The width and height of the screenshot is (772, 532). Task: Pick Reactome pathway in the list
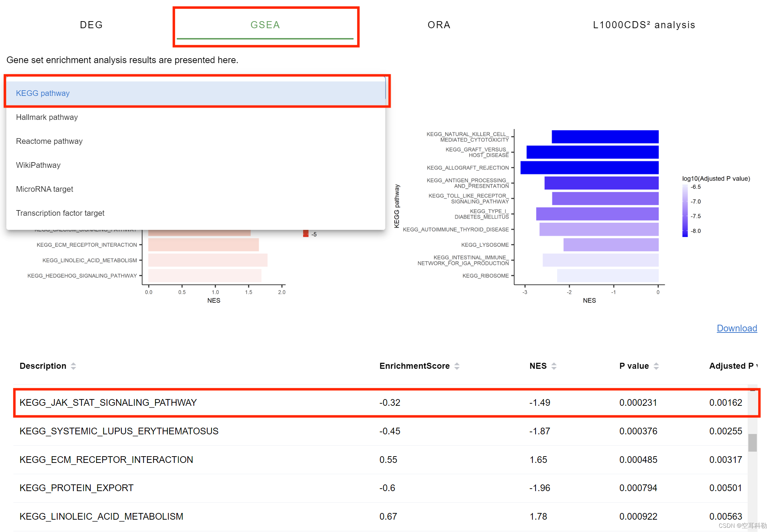49,141
